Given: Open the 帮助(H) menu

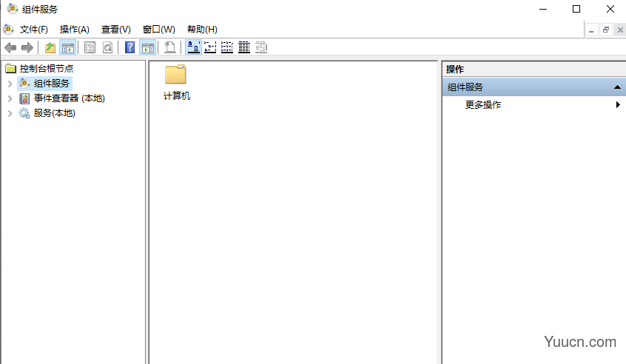Looking at the screenshot, I should coord(202,30).
